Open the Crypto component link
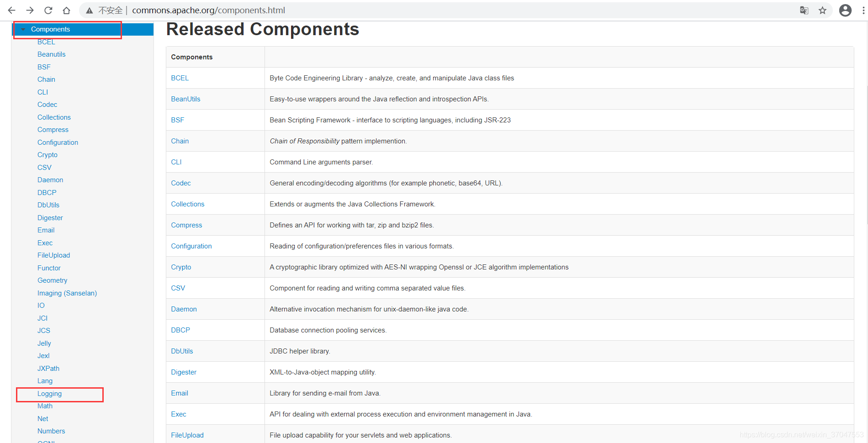This screenshot has height=443, width=868. (181, 267)
